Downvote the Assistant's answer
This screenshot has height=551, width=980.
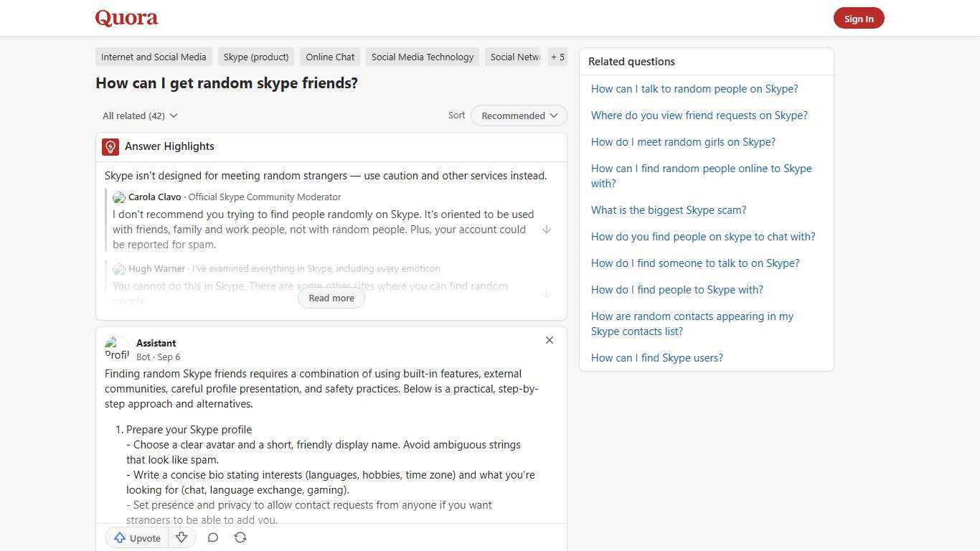pyautogui.click(x=182, y=538)
